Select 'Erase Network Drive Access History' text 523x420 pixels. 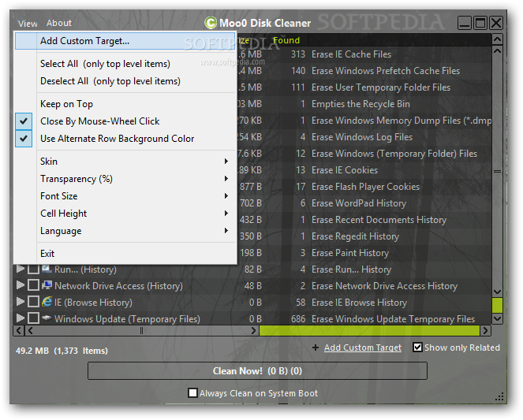[384, 286]
